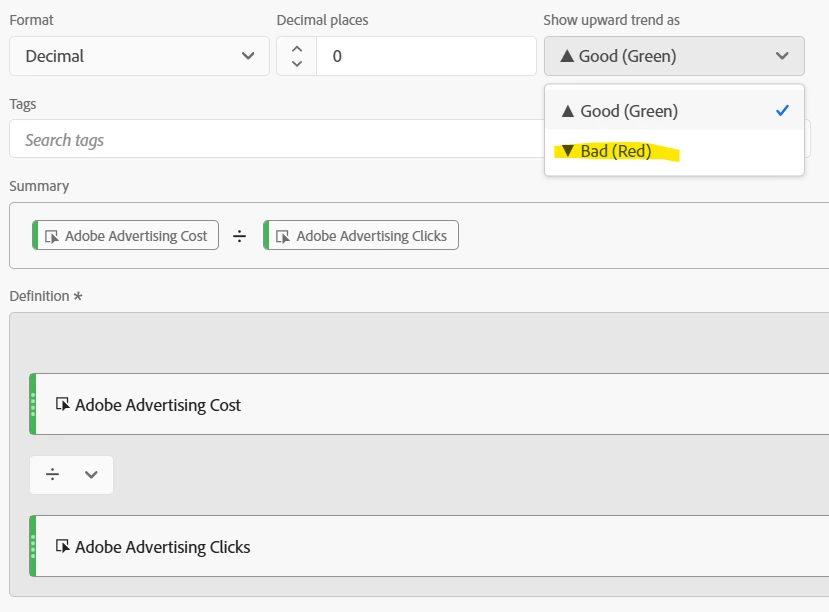The image size is (829, 612).
Task: Click Adobe Advertising Clicks chip in Summary
Action: (361, 235)
